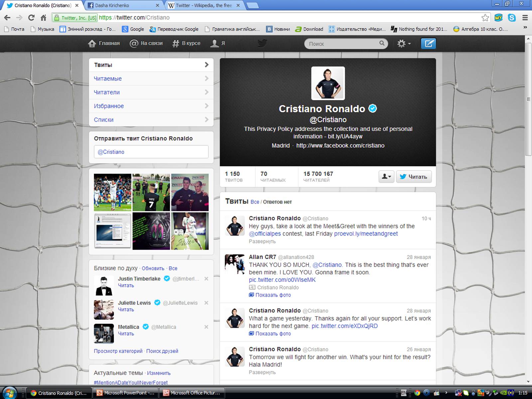Viewport: 532px width, 399px height.
Task: Open Списки sidebar list
Action: pyautogui.click(x=151, y=119)
